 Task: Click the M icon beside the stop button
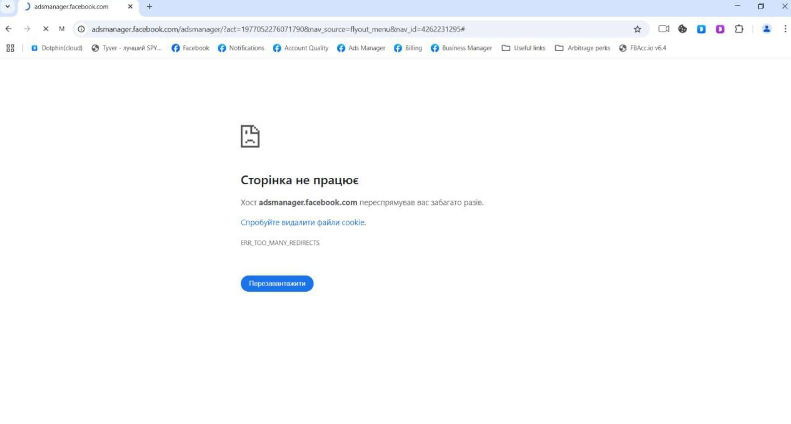62,29
